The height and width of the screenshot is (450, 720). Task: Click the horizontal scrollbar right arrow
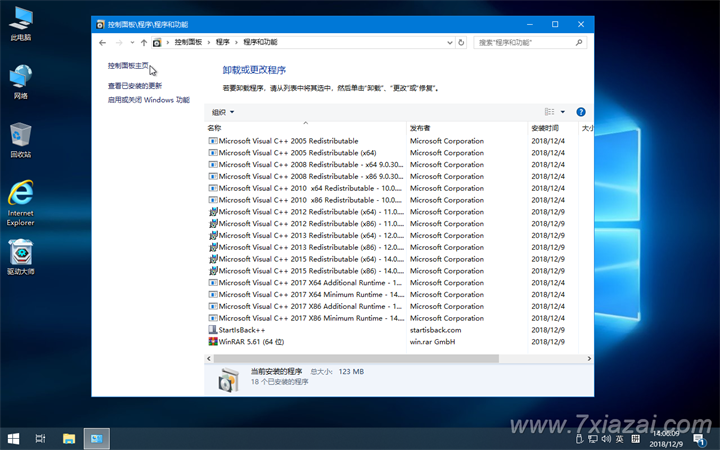pyautogui.click(x=589, y=359)
